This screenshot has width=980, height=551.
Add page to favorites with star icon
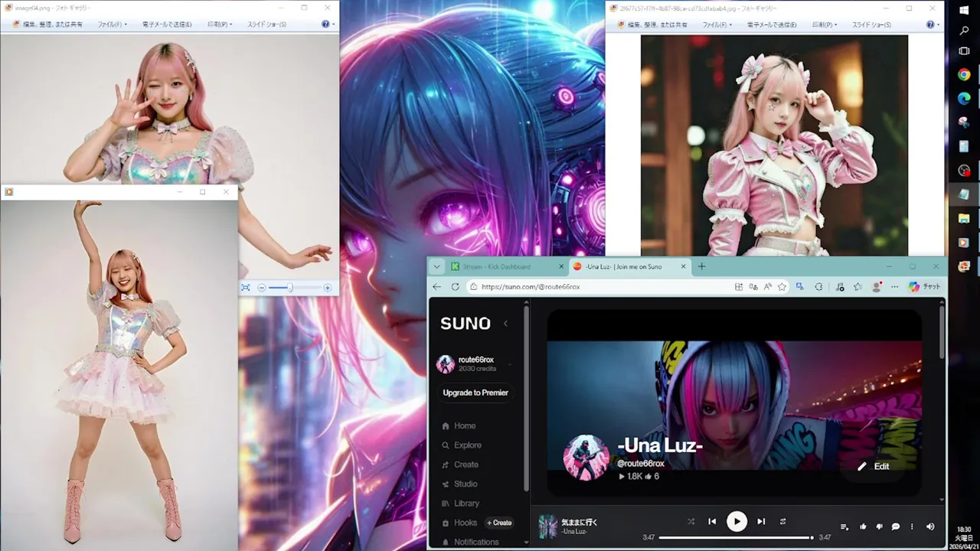[782, 286]
